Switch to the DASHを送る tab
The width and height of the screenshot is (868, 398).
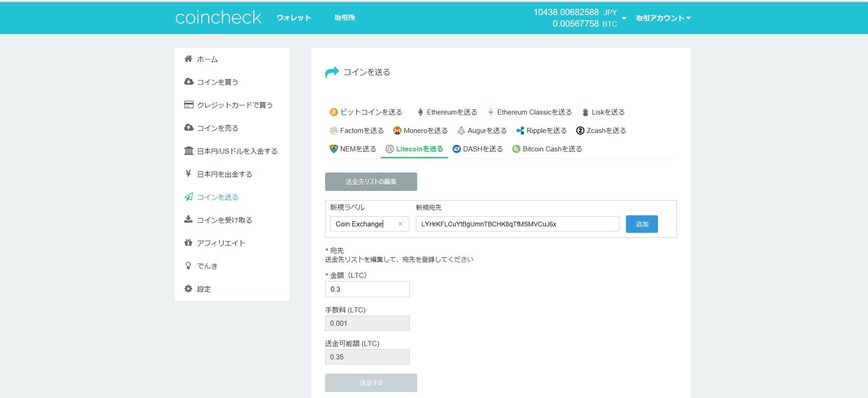coord(478,149)
